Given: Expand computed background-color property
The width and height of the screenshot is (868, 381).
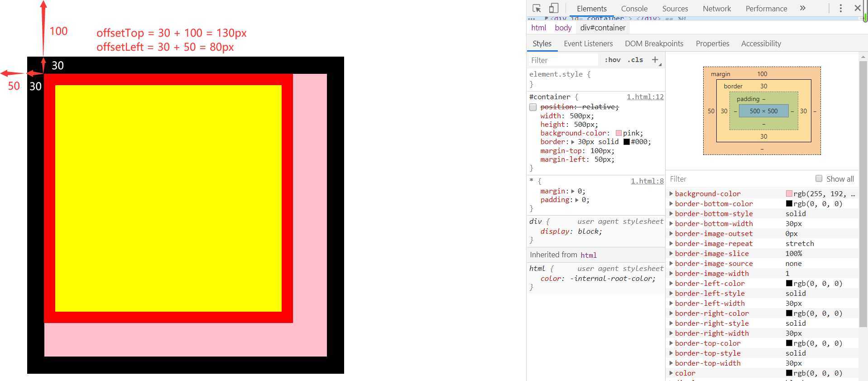Looking at the screenshot, I should coord(671,193).
